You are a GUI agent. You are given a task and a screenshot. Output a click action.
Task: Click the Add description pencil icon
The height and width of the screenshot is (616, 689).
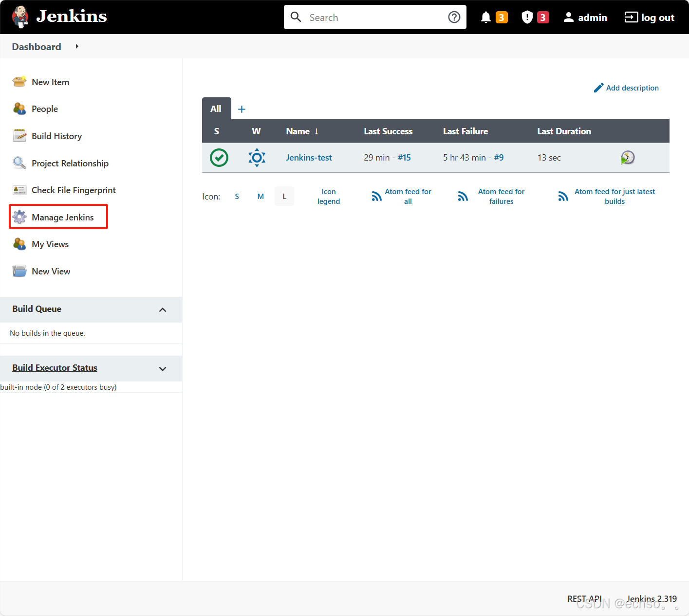pyautogui.click(x=599, y=88)
